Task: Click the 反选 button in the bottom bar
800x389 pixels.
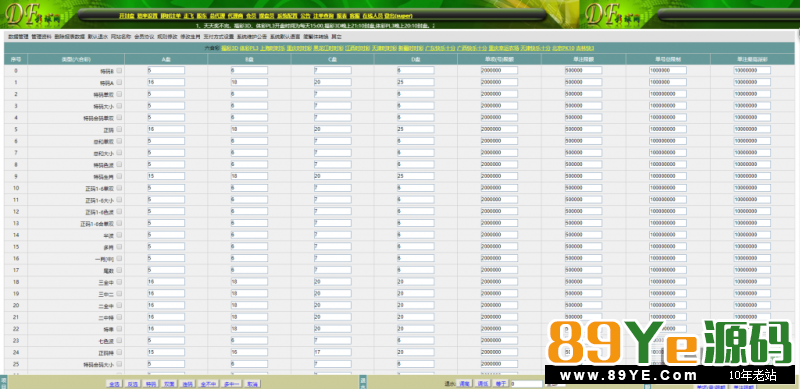Action: 133,384
